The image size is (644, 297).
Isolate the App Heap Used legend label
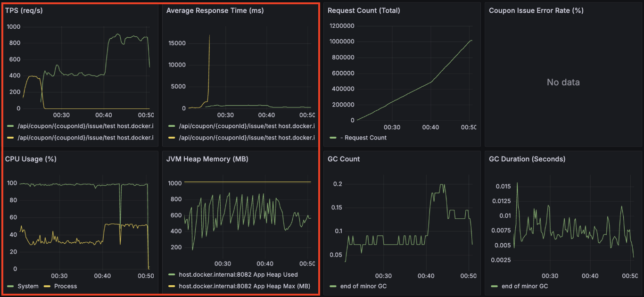238,274
